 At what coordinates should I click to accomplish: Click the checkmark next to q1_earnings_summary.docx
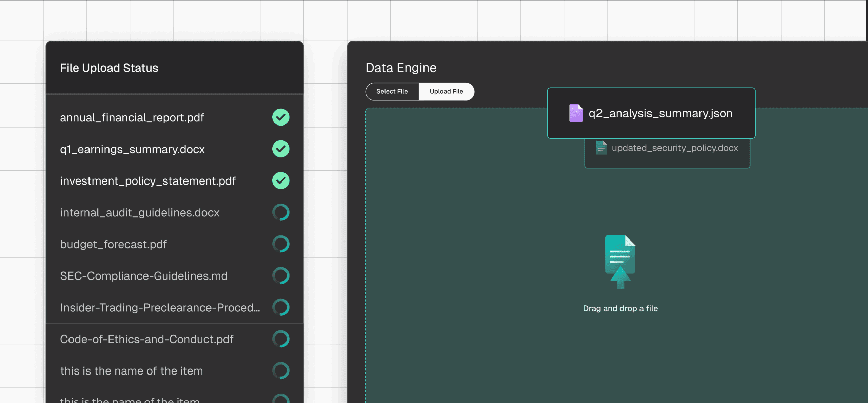click(280, 149)
